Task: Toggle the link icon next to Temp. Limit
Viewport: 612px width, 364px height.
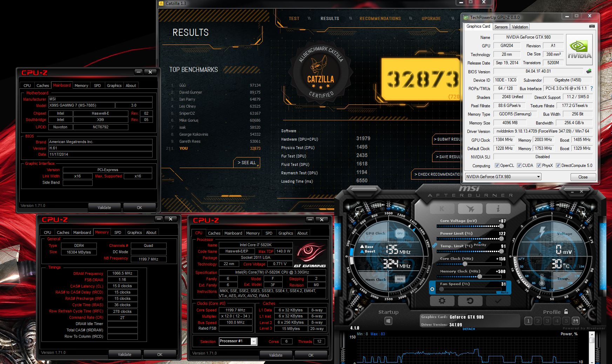Action: pos(435,245)
